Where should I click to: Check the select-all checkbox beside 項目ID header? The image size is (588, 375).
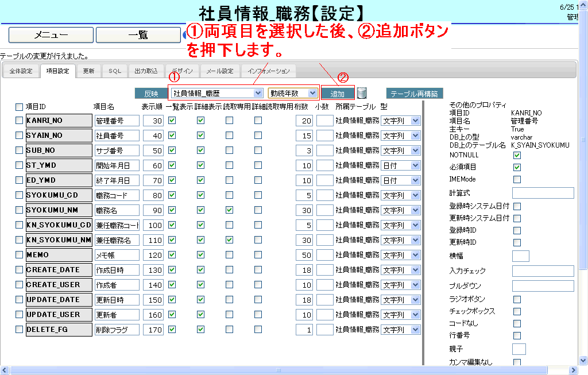[19, 107]
